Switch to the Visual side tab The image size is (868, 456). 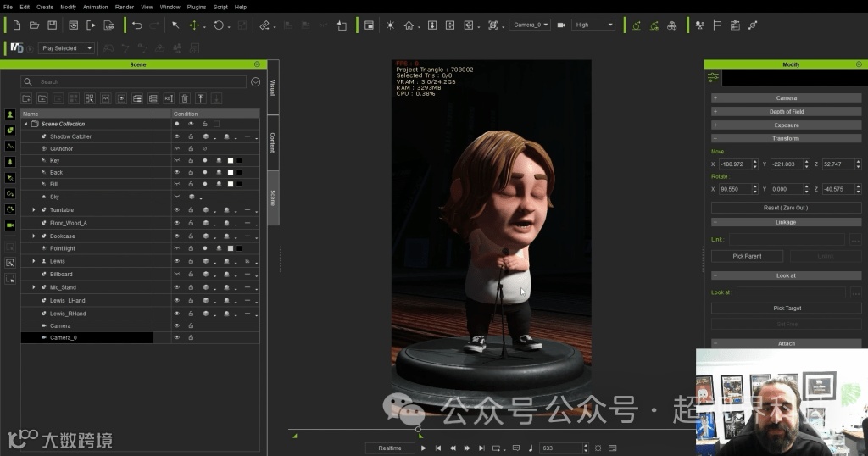[273, 87]
